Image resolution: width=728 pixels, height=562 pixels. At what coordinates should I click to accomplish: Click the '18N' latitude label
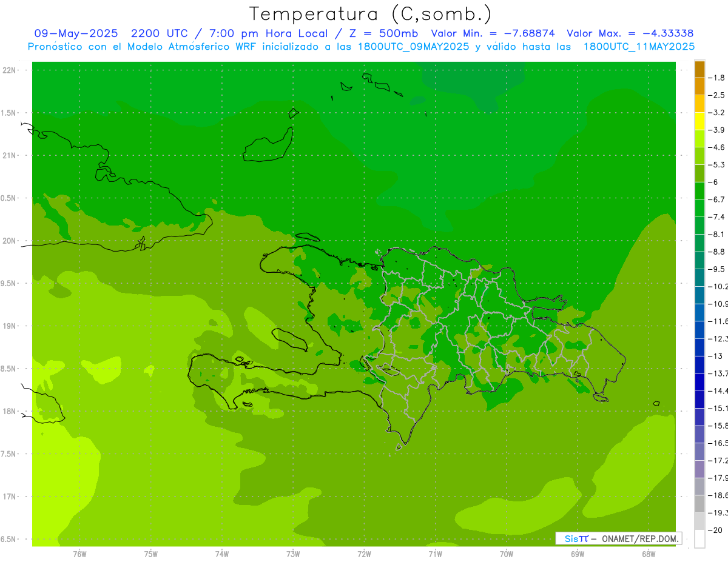click(9, 411)
